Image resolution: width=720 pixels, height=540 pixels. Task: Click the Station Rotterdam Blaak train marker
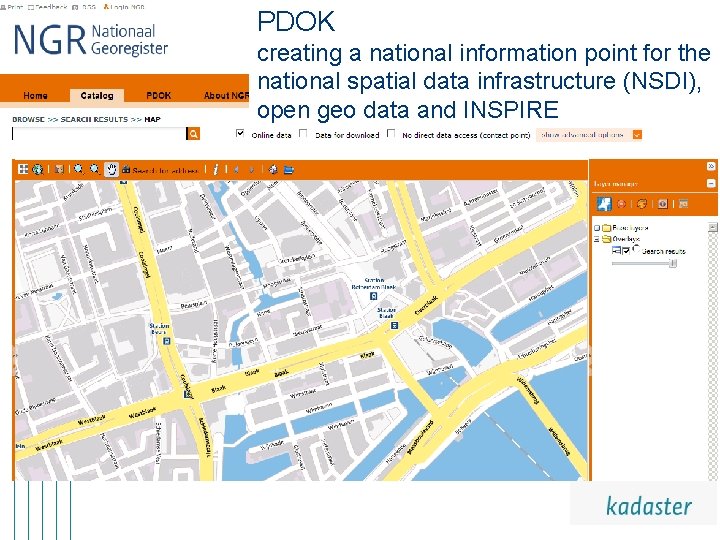coord(373,296)
